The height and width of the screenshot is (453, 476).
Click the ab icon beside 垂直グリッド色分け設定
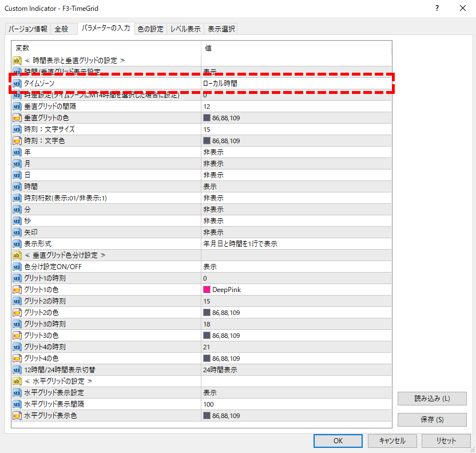[x=17, y=255]
